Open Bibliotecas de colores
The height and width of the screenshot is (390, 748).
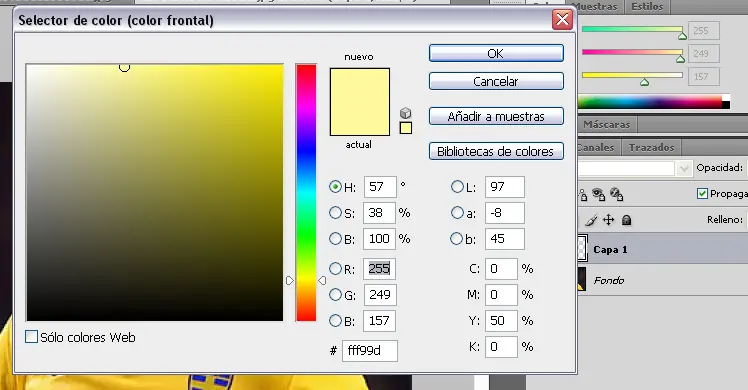point(496,151)
